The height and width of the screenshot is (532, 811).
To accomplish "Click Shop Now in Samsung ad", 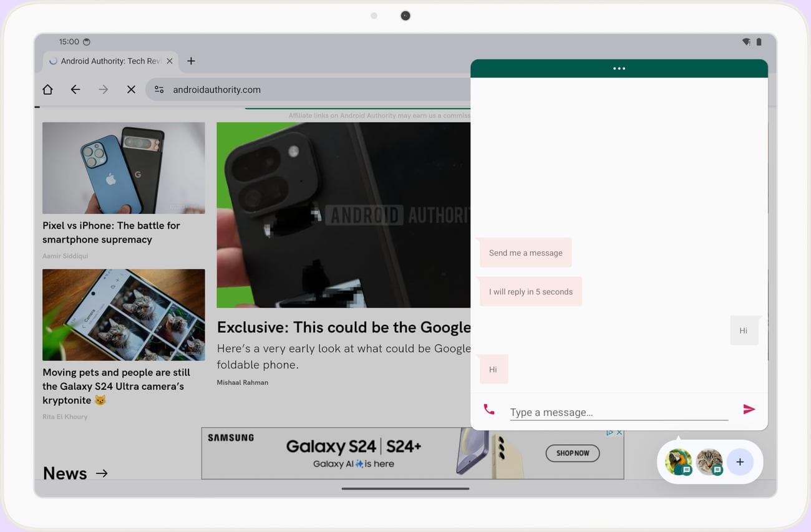I will pos(572,453).
